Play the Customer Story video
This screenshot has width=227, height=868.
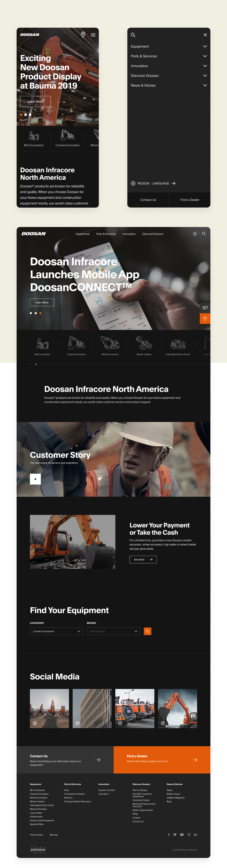pyautogui.click(x=35, y=479)
